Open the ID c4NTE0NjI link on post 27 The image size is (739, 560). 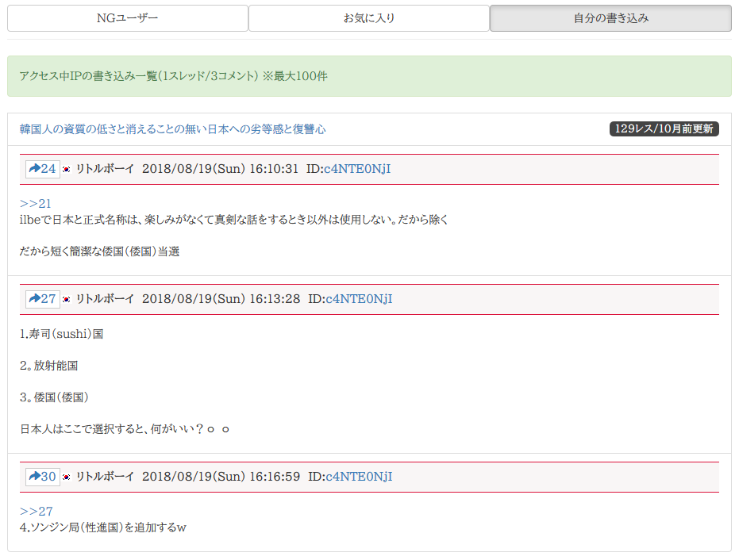tap(359, 299)
